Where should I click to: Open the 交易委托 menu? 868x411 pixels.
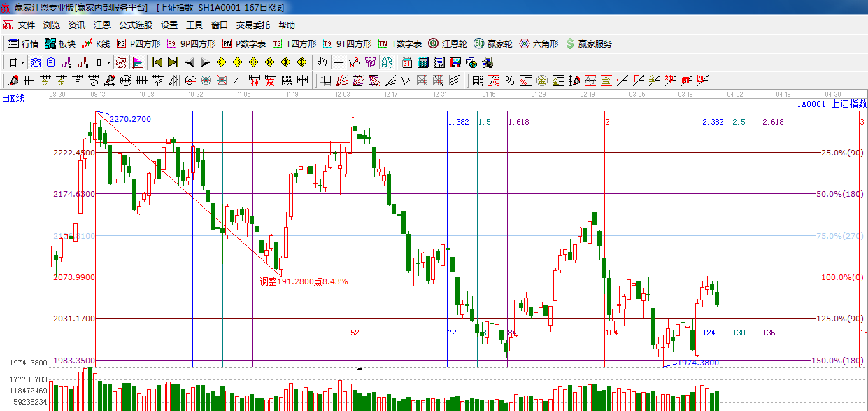252,25
